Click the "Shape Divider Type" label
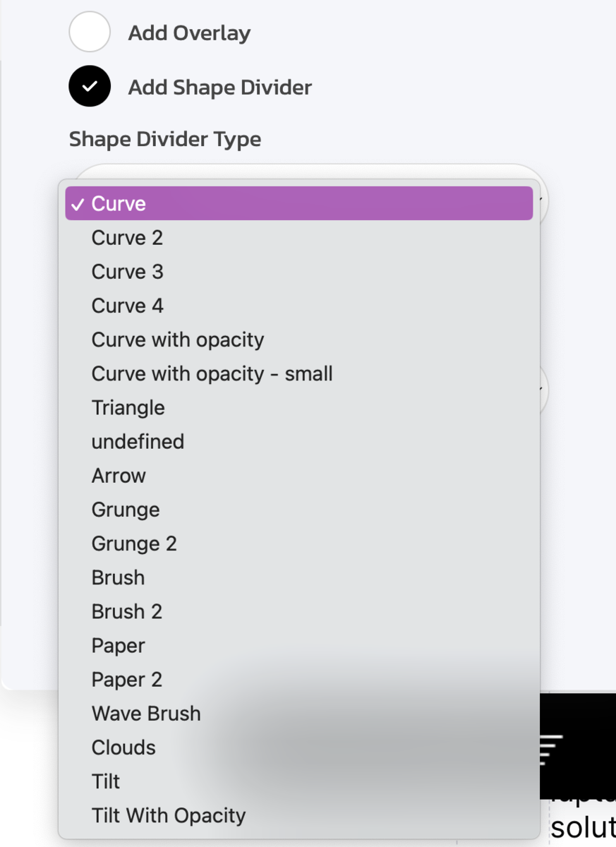Image resolution: width=616 pixels, height=847 pixels. 164,139
